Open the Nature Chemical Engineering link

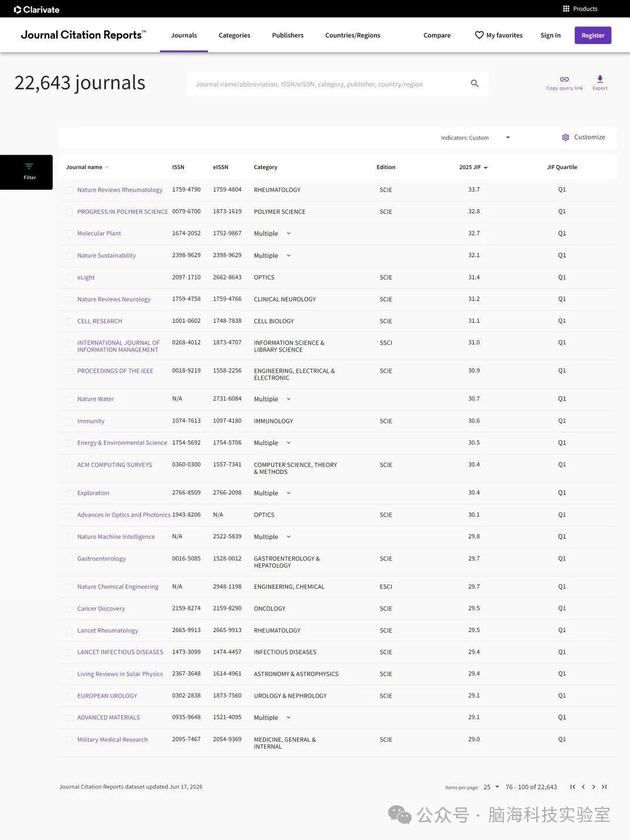[118, 587]
